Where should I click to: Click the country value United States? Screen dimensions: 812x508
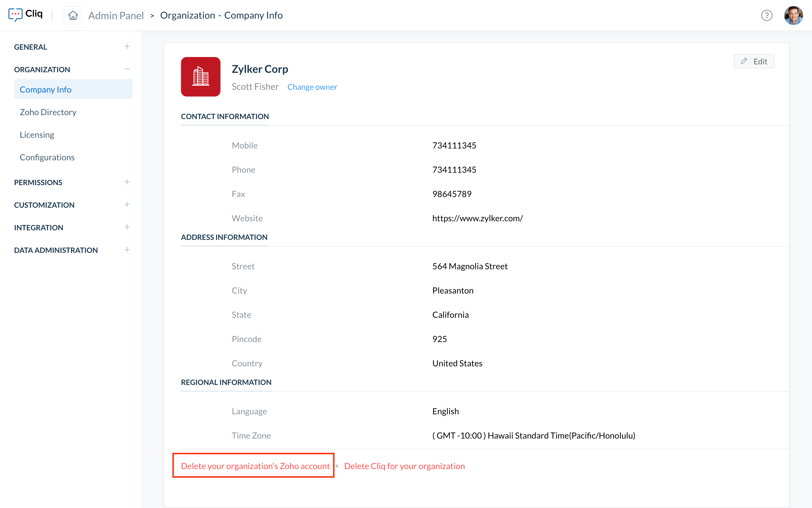[457, 363]
